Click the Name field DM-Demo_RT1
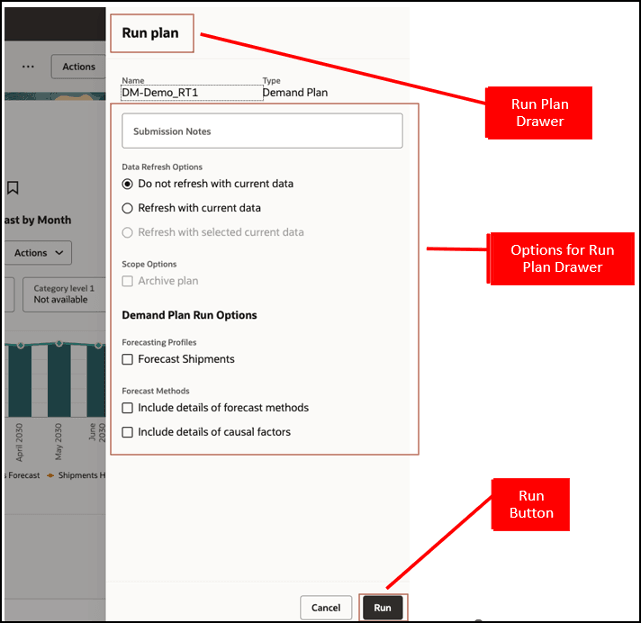The width and height of the screenshot is (642, 624). click(192, 93)
